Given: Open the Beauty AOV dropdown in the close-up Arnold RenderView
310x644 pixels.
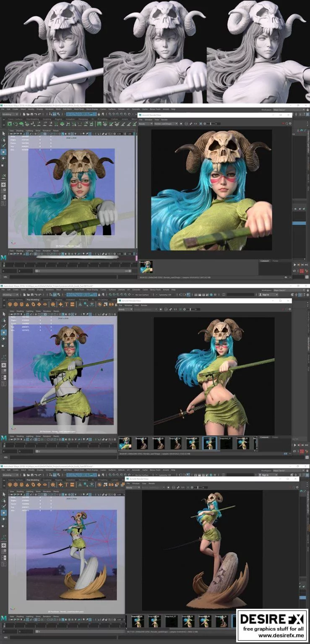Looking at the screenshot, I should 146,124.
